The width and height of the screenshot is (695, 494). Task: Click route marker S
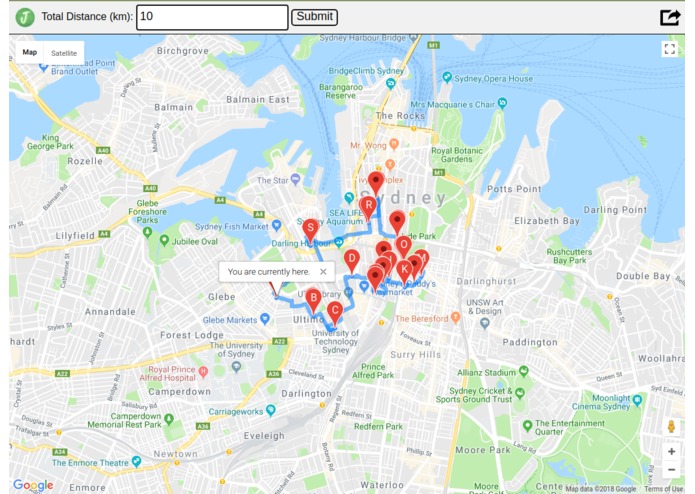click(310, 230)
